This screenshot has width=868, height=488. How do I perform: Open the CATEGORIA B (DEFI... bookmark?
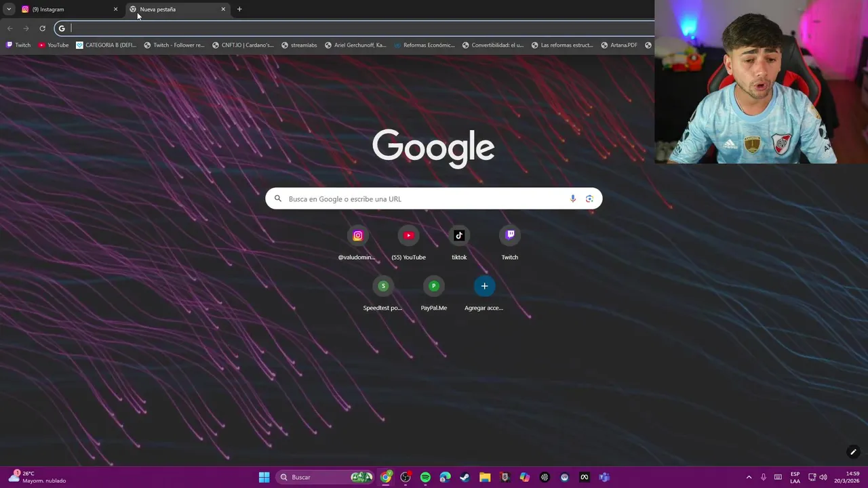(106, 45)
